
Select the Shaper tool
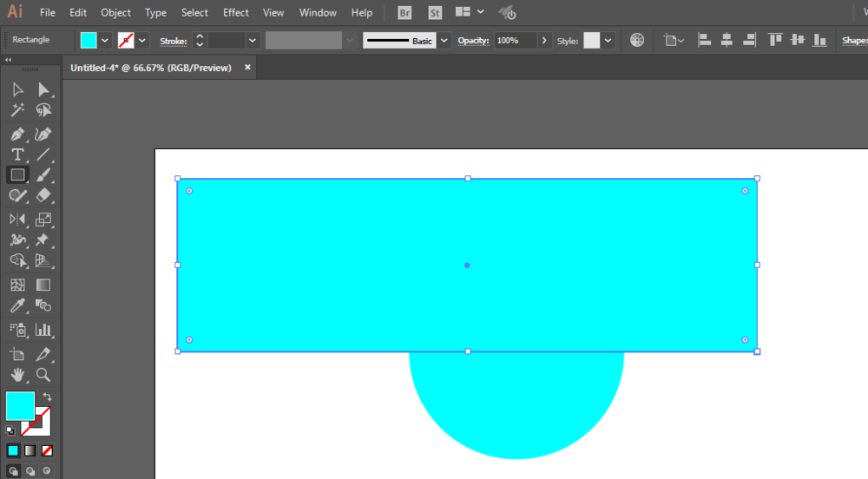tap(17, 196)
